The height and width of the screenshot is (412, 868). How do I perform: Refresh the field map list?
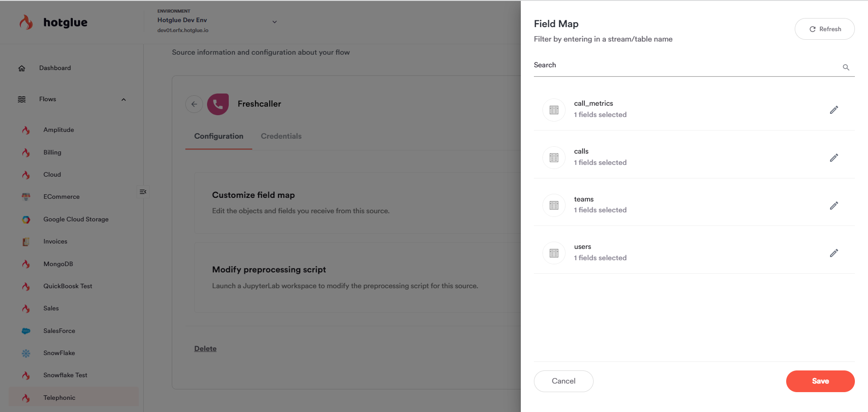[x=825, y=29]
